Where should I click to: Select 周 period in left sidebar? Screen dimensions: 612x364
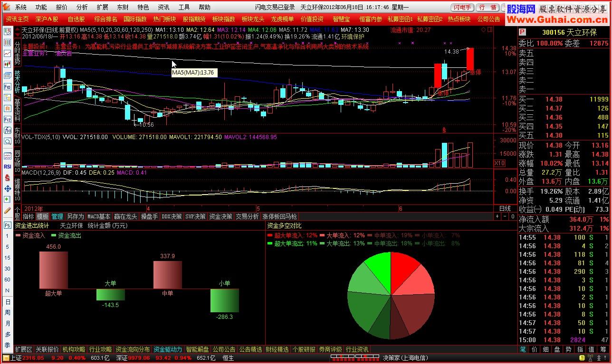pyautogui.click(x=8, y=313)
